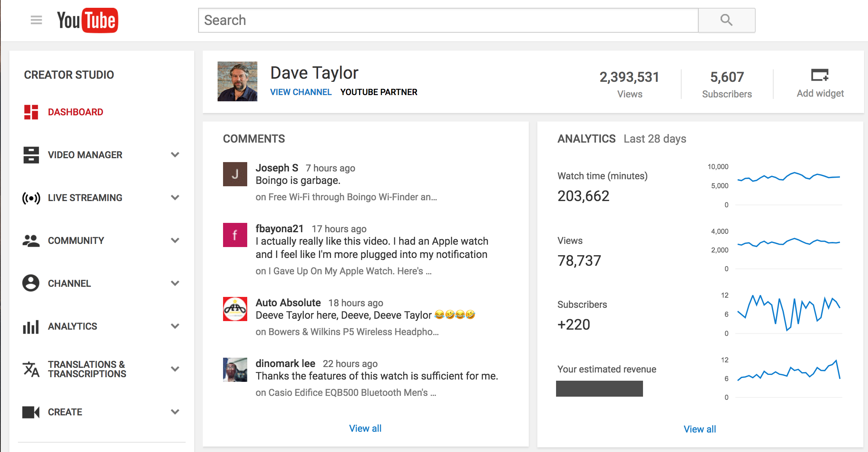Click the Live Streaming broadcast icon
The width and height of the screenshot is (868, 452).
click(x=31, y=198)
